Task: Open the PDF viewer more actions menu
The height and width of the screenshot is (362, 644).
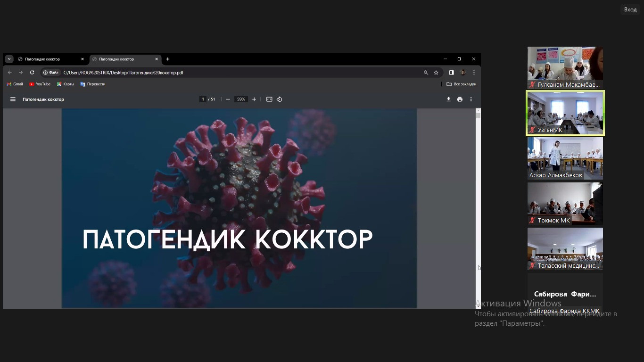Action: (471, 99)
